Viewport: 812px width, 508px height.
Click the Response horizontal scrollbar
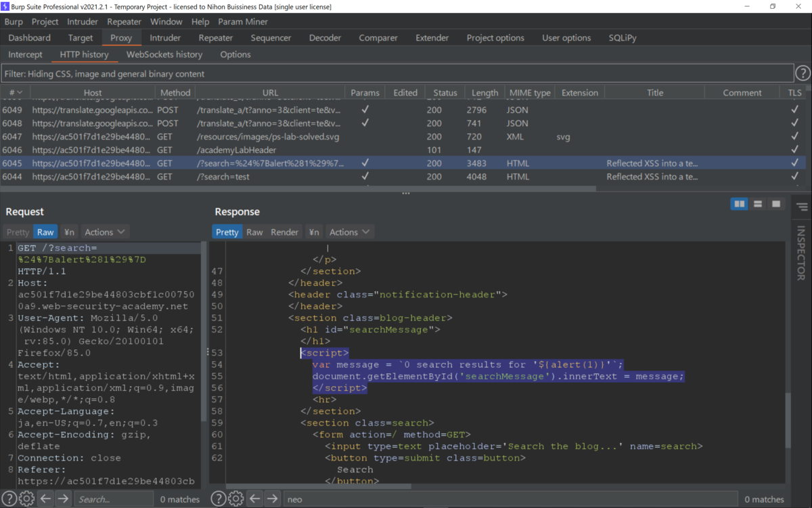318,486
